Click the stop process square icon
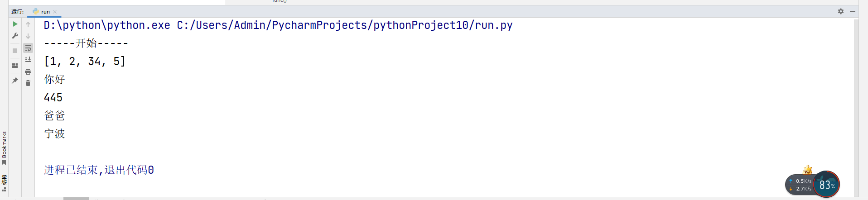Screen dimensions: 868x200 [15, 51]
